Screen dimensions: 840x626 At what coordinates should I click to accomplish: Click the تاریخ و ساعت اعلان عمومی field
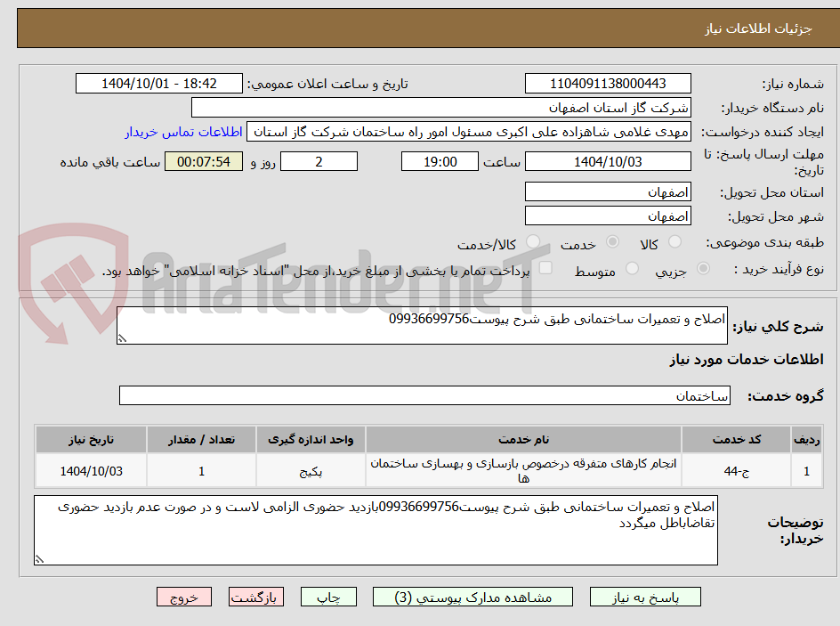[x=158, y=83]
